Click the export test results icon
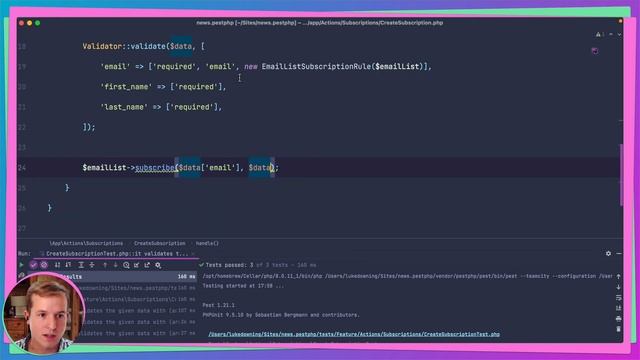 point(147,265)
